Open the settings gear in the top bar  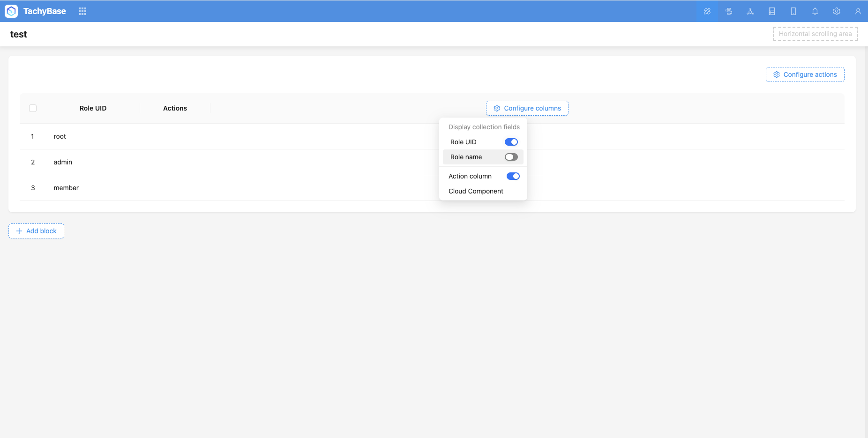[x=837, y=11]
